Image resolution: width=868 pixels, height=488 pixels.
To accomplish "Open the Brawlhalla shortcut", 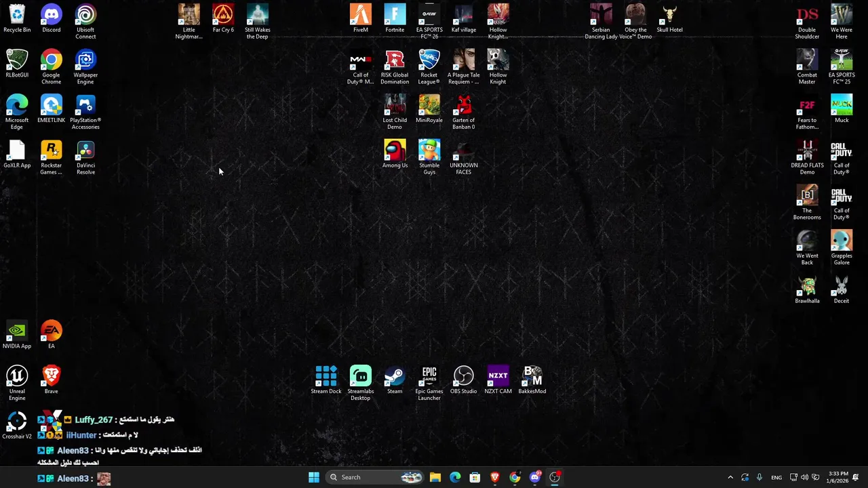I will tap(807, 289).
